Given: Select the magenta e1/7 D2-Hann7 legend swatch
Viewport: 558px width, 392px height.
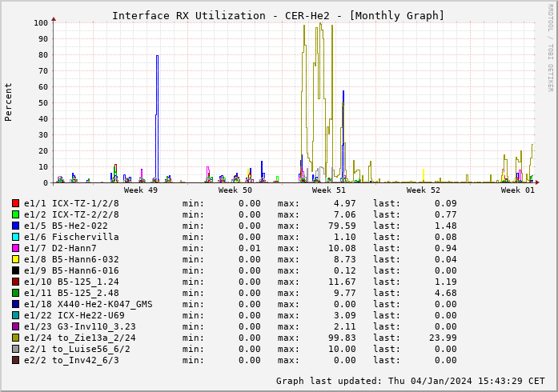Looking at the screenshot, I should click(x=15, y=248).
